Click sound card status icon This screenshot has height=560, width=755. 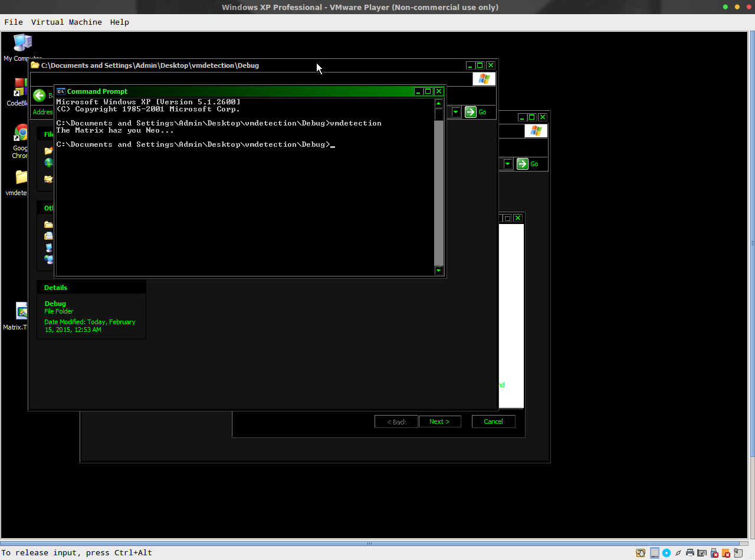pyautogui.click(x=702, y=553)
